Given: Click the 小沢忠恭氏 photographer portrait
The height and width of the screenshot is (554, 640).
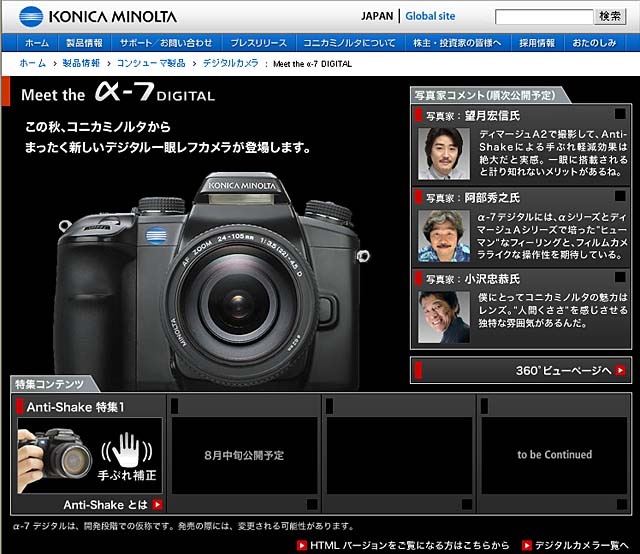Looking at the screenshot, I should (444, 317).
